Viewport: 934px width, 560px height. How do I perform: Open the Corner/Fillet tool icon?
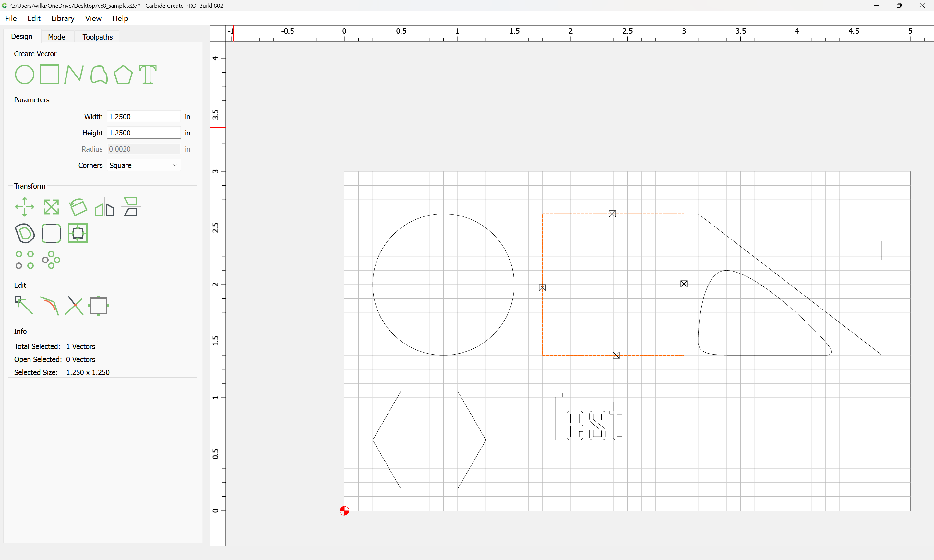(51, 233)
